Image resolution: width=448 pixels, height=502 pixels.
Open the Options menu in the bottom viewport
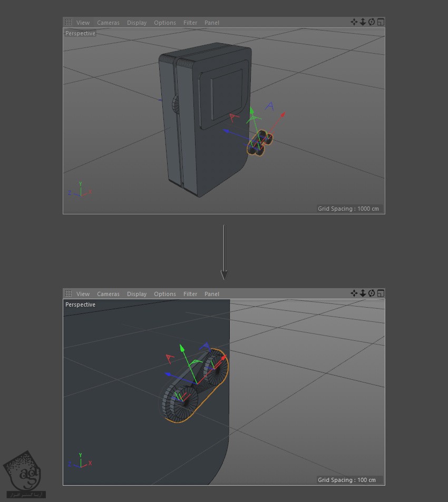165,294
